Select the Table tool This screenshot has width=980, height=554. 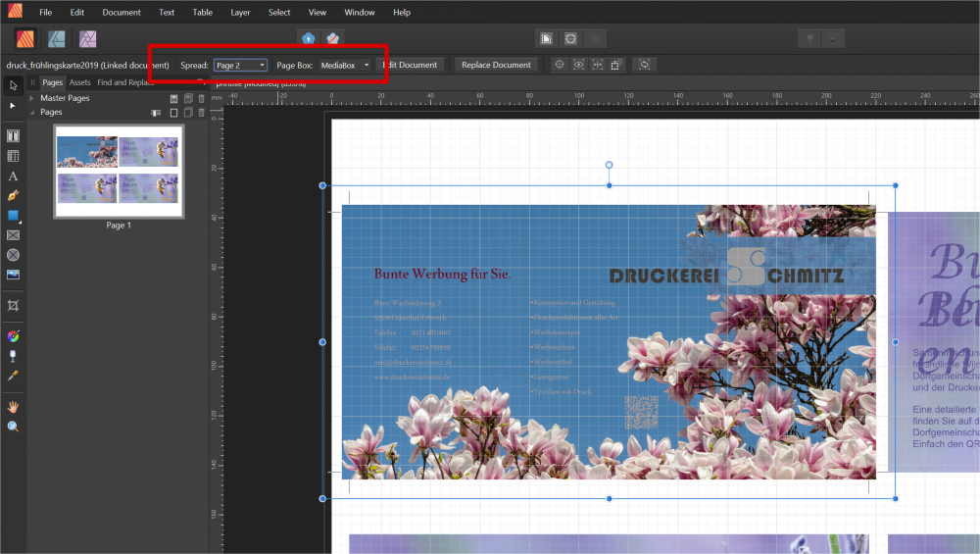coord(13,156)
